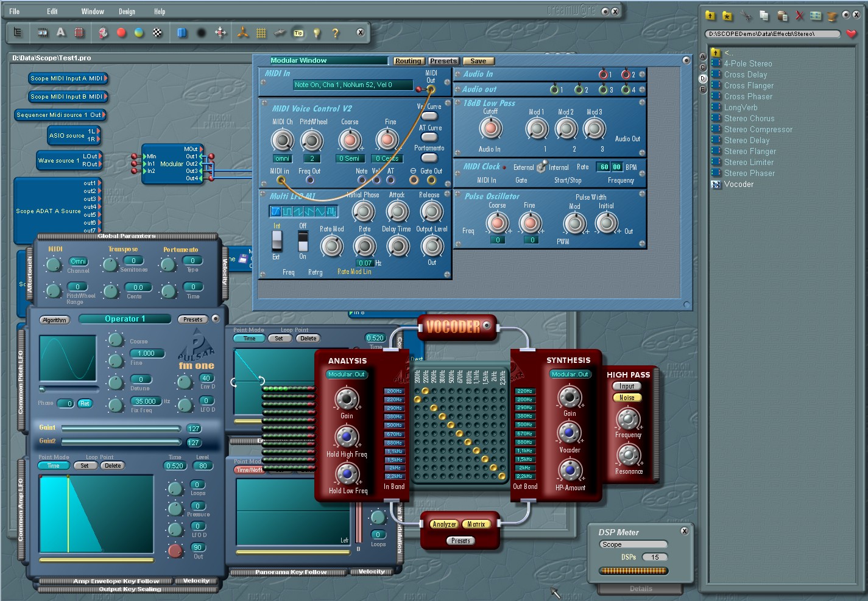Open the Modular.Out dropdown in Synthesis

(x=570, y=374)
